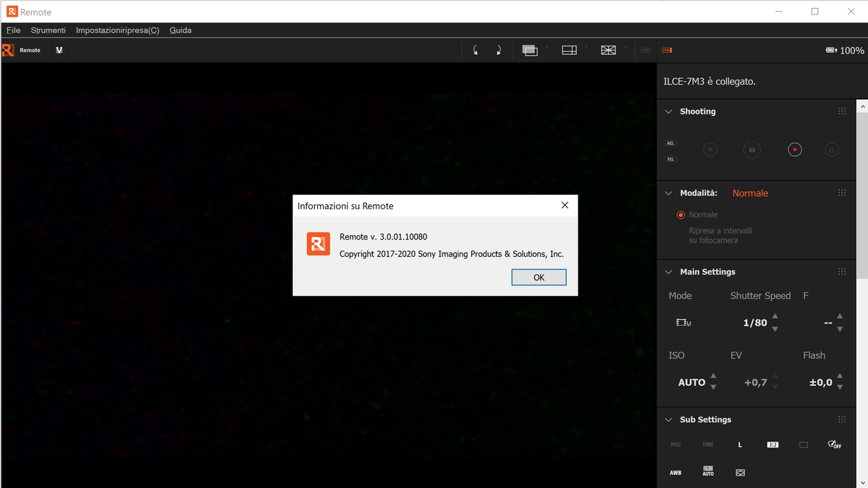Click the camera shutter icon in Shooting panel
The image size is (868, 488).
tap(751, 149)
